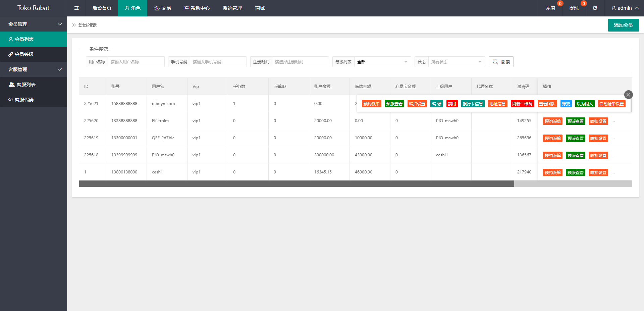Click the horizontal table scrollbar
The width and height of the screenshot is (644, 311).
point(297,184)
